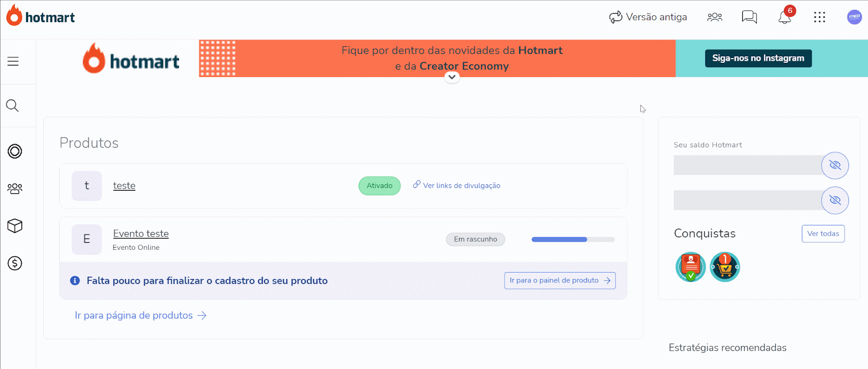Screen dimensions: 868x369
Task: Open the user profile avatar
Action: click(854, 17)
